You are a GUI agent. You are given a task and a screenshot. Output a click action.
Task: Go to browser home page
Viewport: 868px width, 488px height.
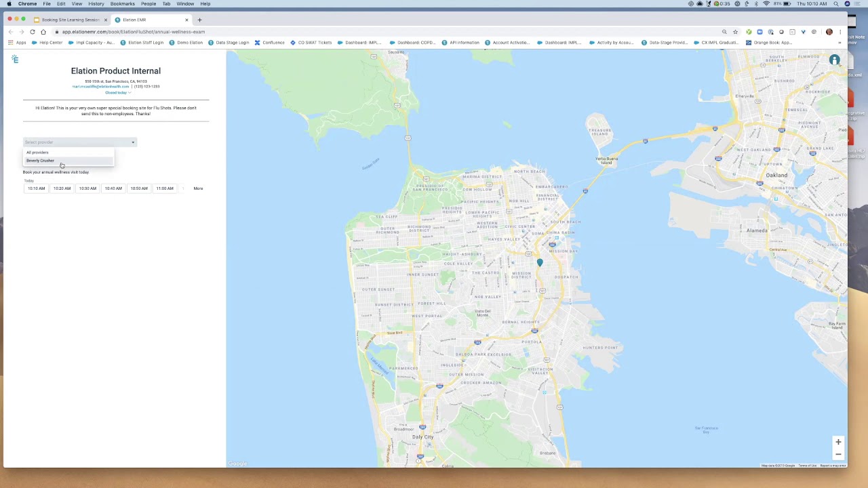[43, 32]
